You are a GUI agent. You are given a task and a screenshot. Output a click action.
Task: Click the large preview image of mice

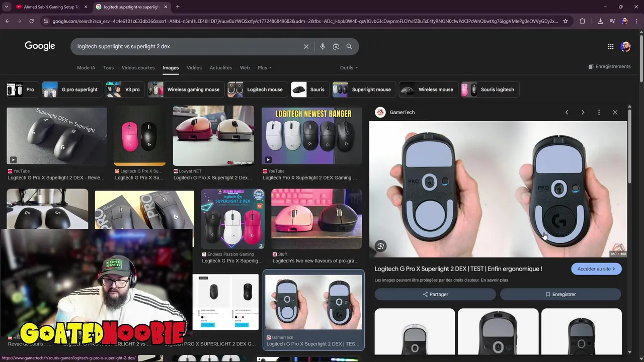tap(498, 189)
